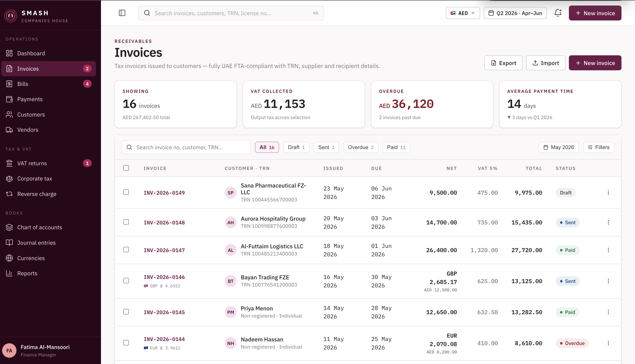Toggle the sidebar panel icon
Image resolution: width=635 pixels, height=364 pixels.
pyautogui.click(x=122, y=13)
